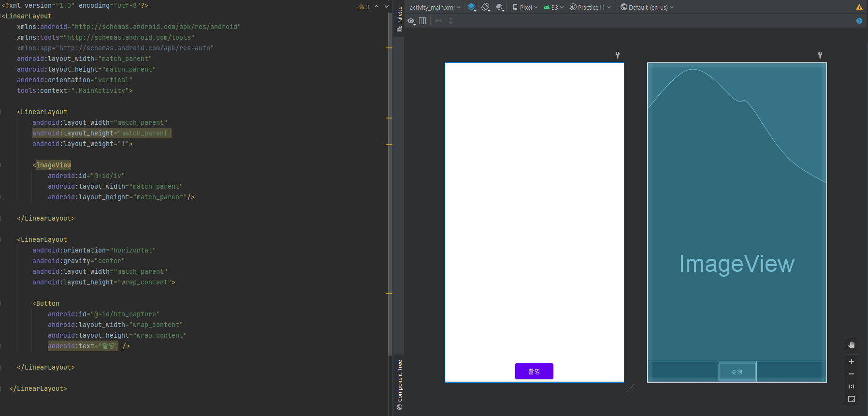Click the <?xml version declaration line

[75, 5]
